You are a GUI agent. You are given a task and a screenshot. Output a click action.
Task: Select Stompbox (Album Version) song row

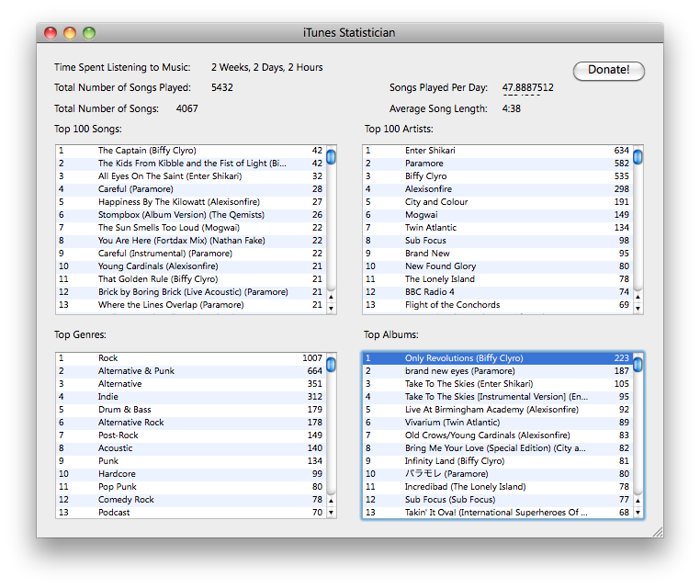click(191, 215)
